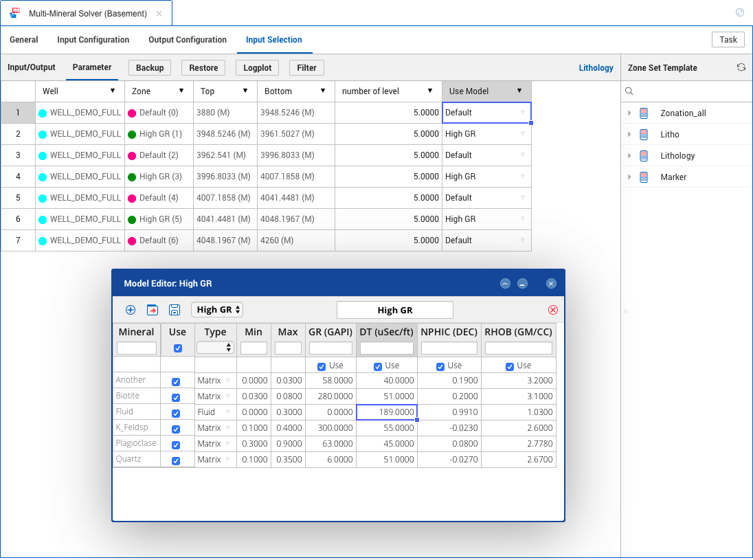753x560 pixels.
Task: Click Quartz RHOB value 2.6700
Action: [519, 460]
